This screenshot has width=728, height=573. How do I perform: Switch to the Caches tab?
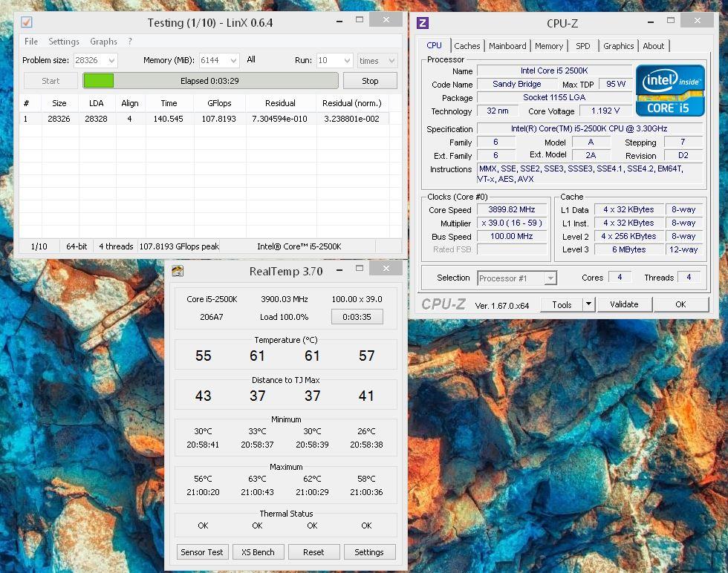click(467, 46)
